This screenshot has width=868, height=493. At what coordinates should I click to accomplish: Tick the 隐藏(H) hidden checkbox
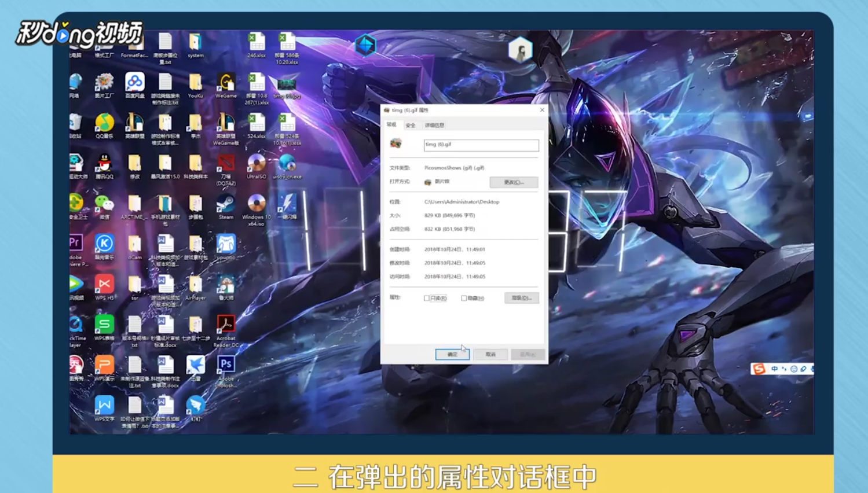tap(464, 298)
